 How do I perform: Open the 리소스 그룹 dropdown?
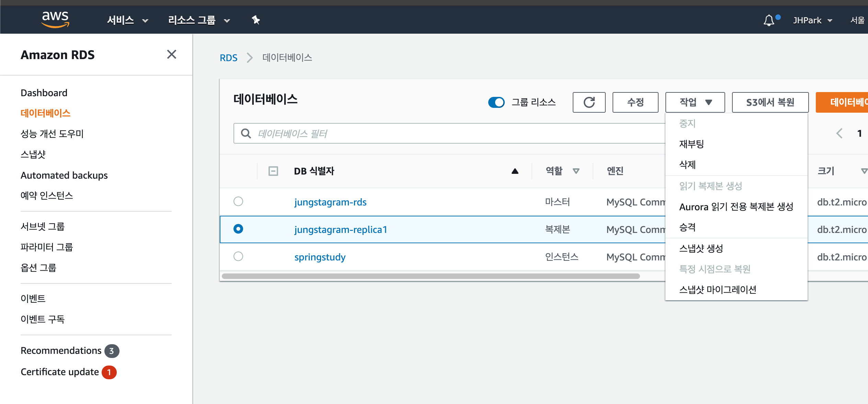click(198, 20)
